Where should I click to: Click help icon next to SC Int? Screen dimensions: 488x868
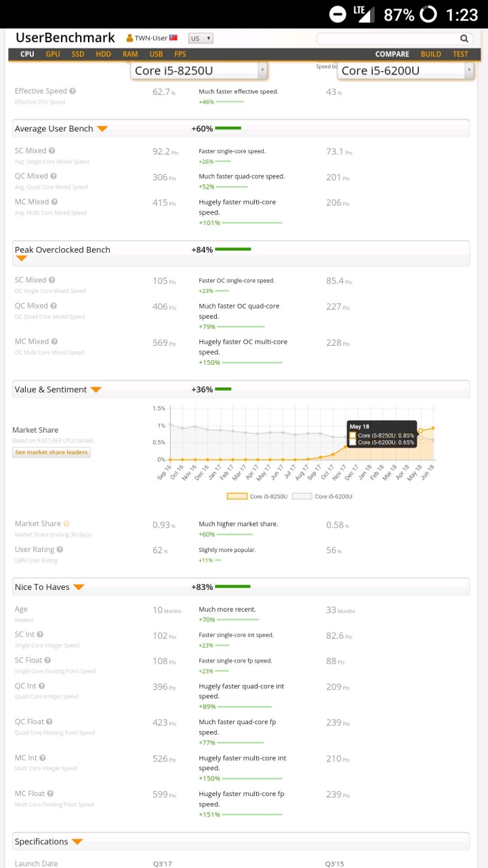tap(40, 635)
